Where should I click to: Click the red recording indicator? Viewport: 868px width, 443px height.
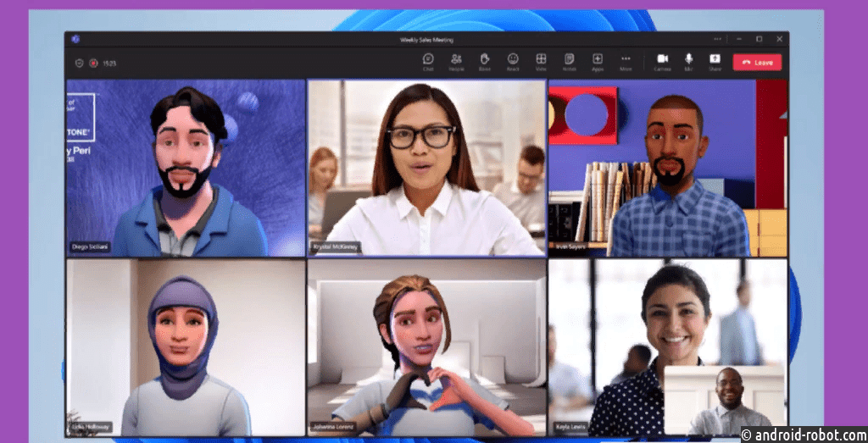[93, 63]
